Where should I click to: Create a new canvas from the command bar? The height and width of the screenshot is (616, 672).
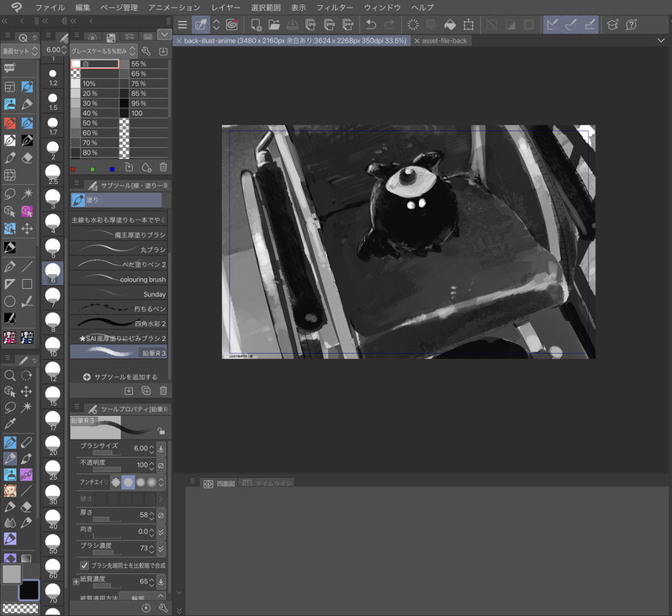click(256, 25)
